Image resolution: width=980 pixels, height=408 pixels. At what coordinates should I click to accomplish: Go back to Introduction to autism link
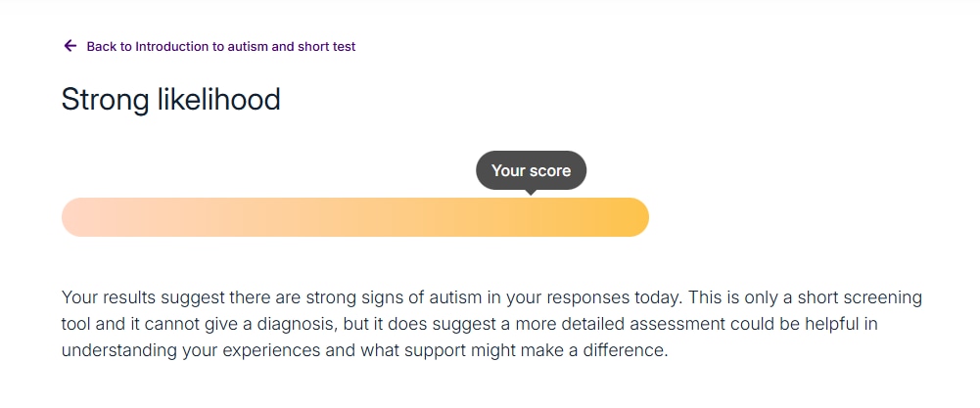(220, 46)
